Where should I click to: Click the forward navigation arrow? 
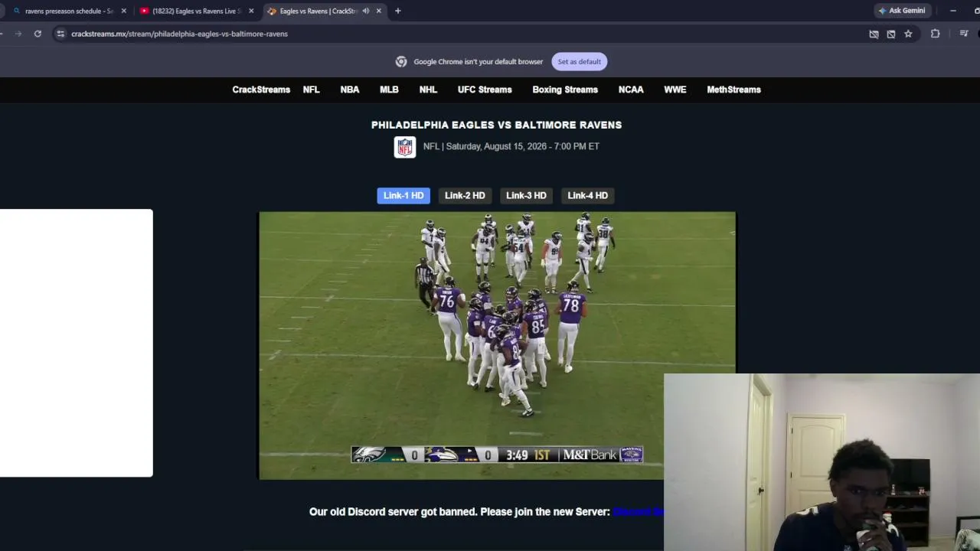[x=18, y=34]
